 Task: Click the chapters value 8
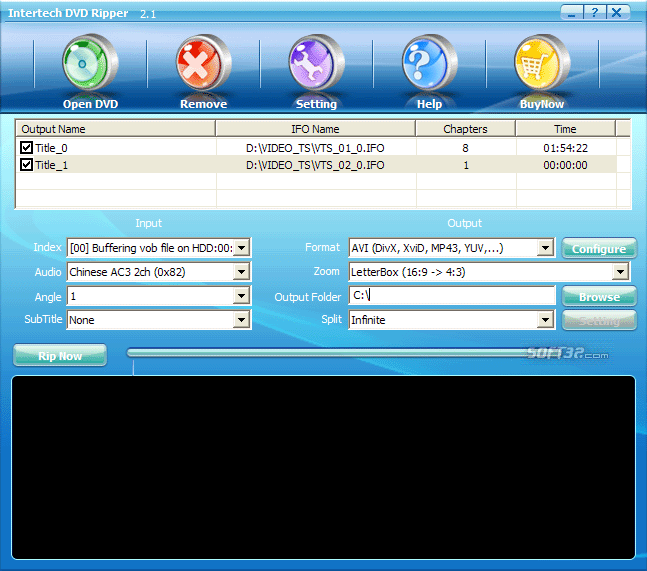465,148
